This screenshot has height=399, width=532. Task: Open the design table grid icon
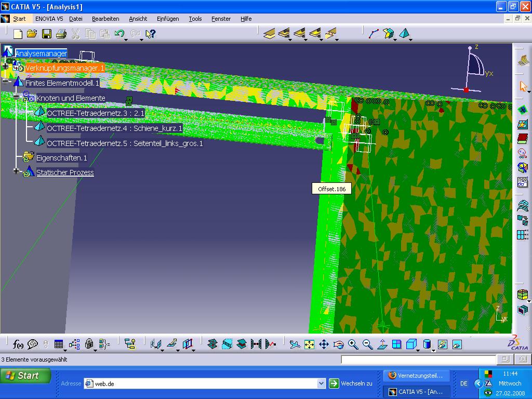click(x=59, y=344)
